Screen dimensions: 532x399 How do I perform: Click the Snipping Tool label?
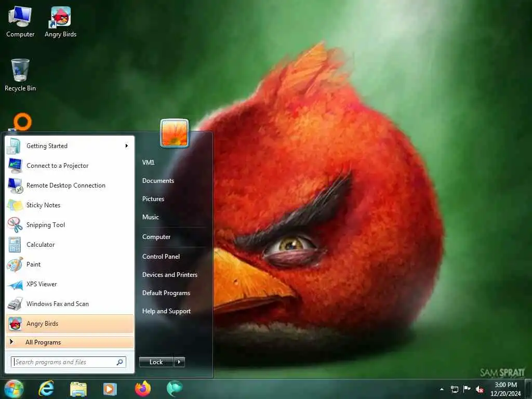coord(46,225)
